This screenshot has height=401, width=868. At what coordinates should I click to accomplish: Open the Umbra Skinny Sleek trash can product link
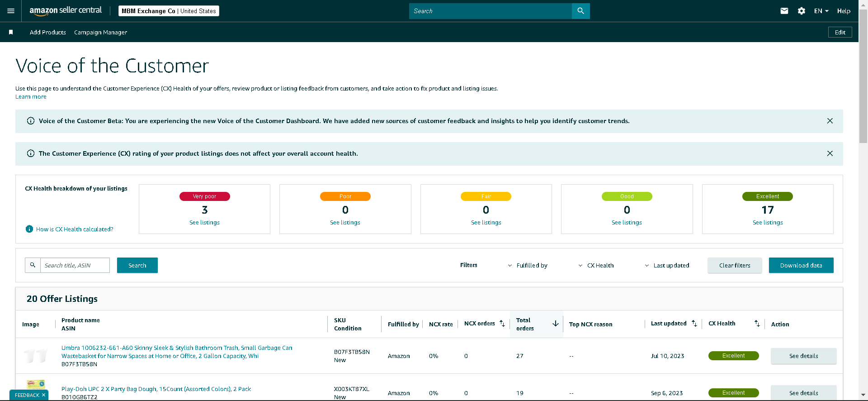177,352
